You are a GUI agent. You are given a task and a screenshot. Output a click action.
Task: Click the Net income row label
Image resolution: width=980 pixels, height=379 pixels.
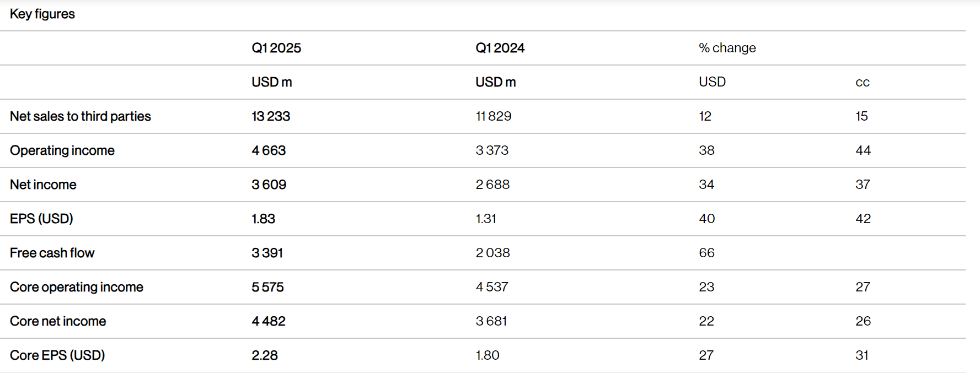click(43, 185)
